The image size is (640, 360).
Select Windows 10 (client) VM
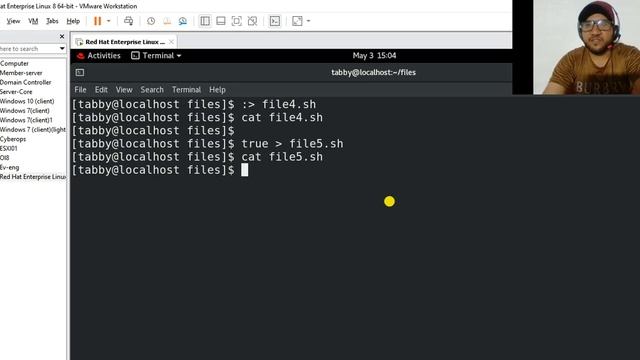click(x=27, y=101)
